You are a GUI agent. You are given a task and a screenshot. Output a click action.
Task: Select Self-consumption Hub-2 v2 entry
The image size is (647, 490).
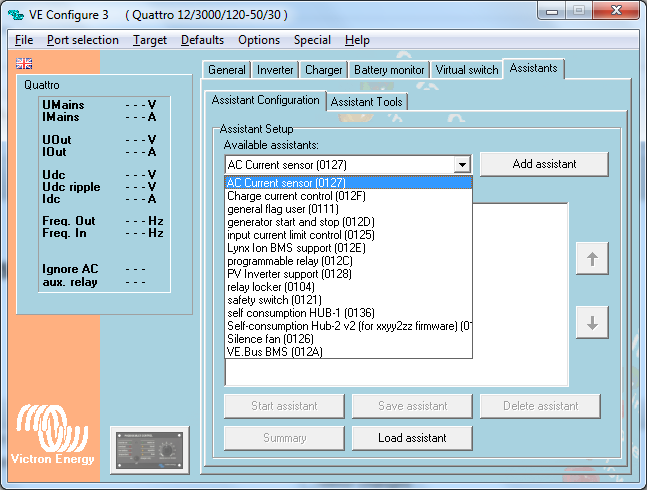[x=348, y=326]
